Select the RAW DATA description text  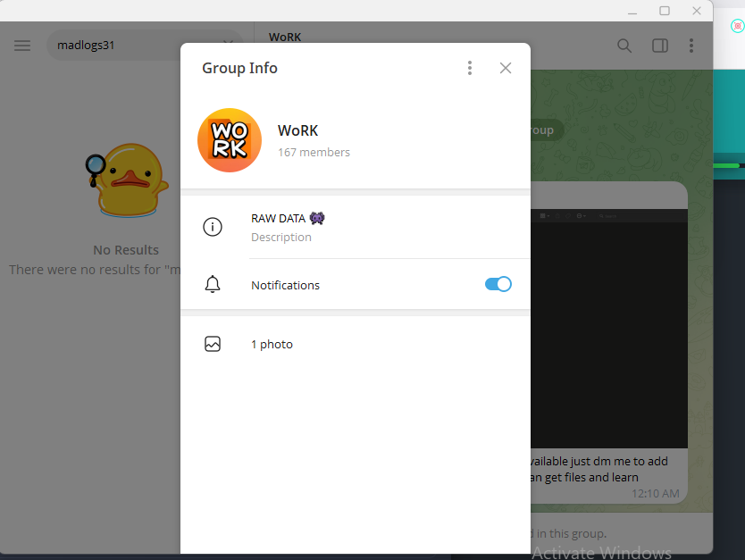tap(278, 218)
